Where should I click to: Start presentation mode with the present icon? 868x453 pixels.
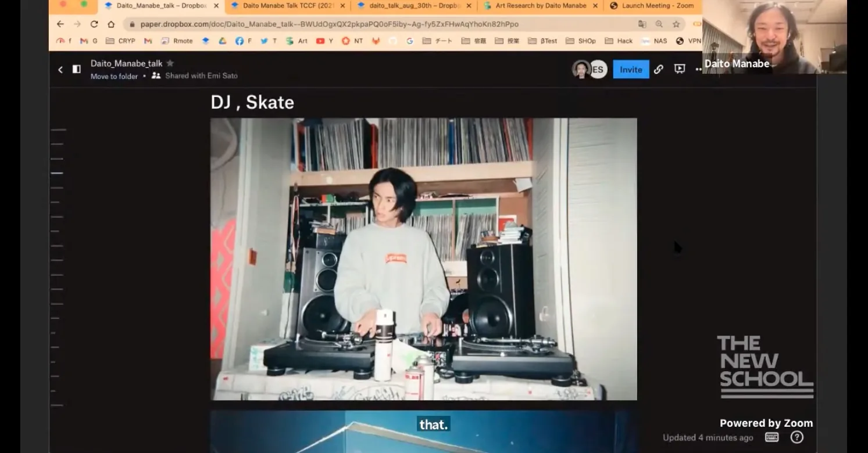pos(679,69)
